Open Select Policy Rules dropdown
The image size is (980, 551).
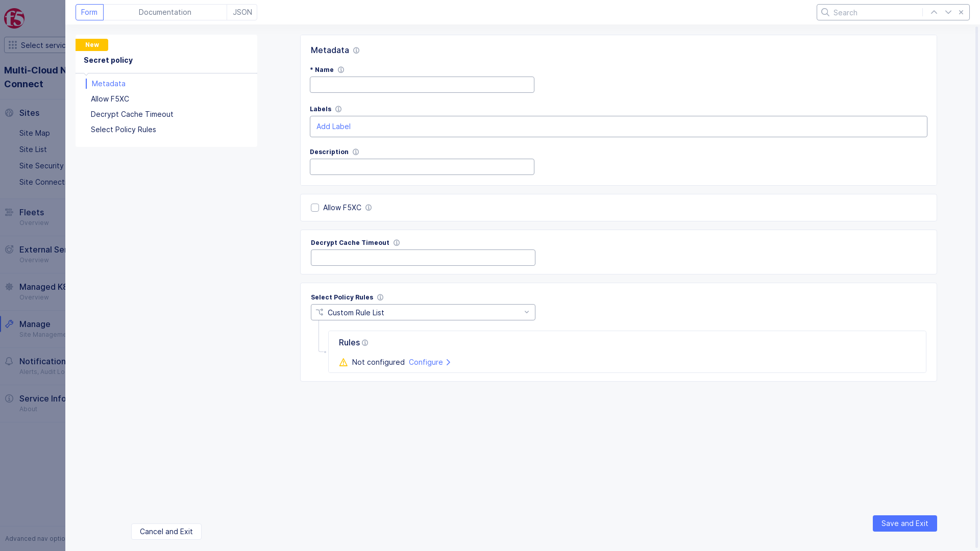click(423, 312)
